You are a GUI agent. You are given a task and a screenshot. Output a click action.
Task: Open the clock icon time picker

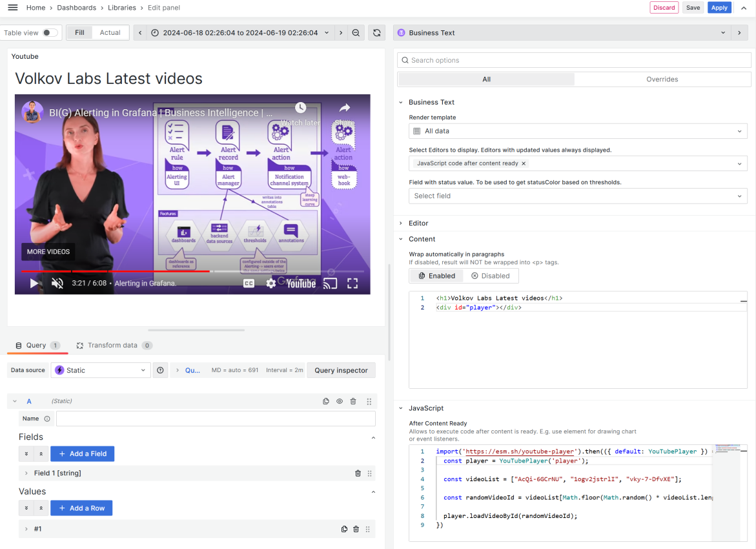(154, 32)
